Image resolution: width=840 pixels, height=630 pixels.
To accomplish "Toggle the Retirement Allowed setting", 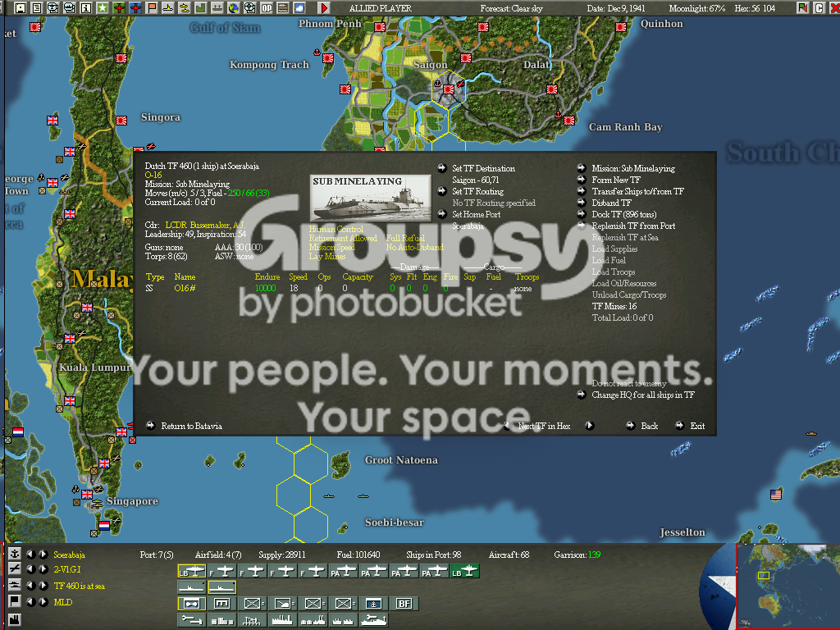I will click(x=343, y=238).
